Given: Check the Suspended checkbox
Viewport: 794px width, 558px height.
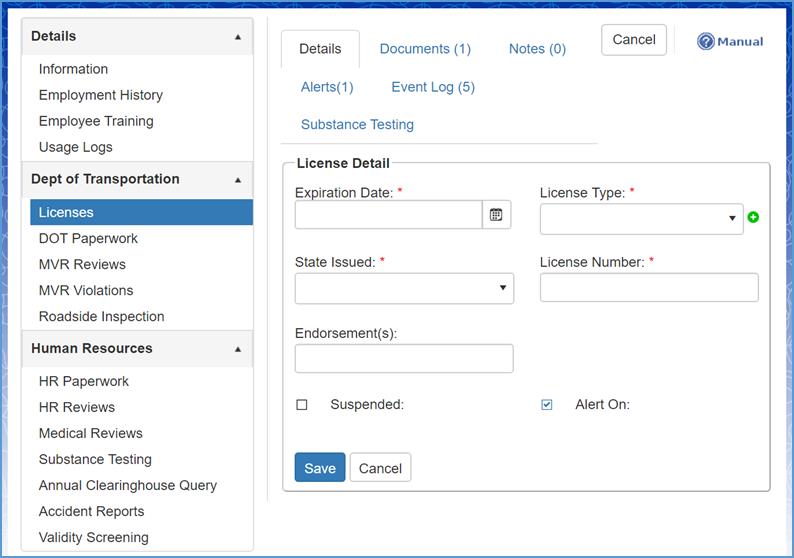Looking at the screenshot, I should (x=302, y=405).
